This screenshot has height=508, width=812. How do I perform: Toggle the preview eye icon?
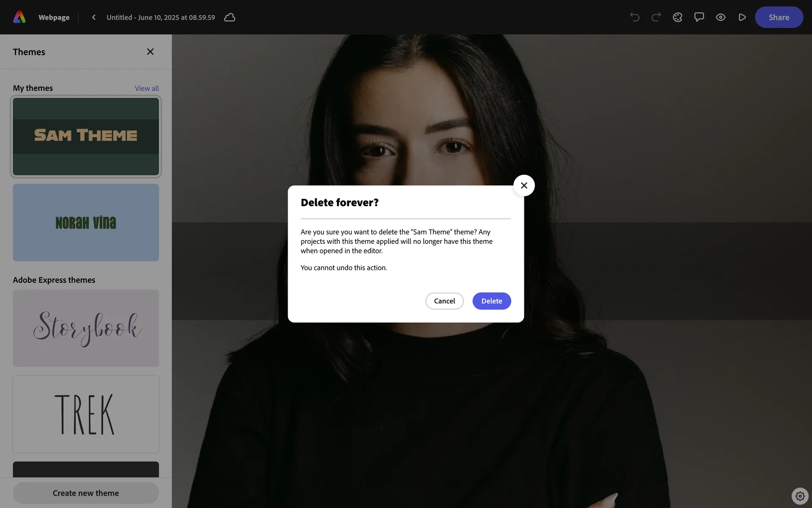[x=721, y=17]
